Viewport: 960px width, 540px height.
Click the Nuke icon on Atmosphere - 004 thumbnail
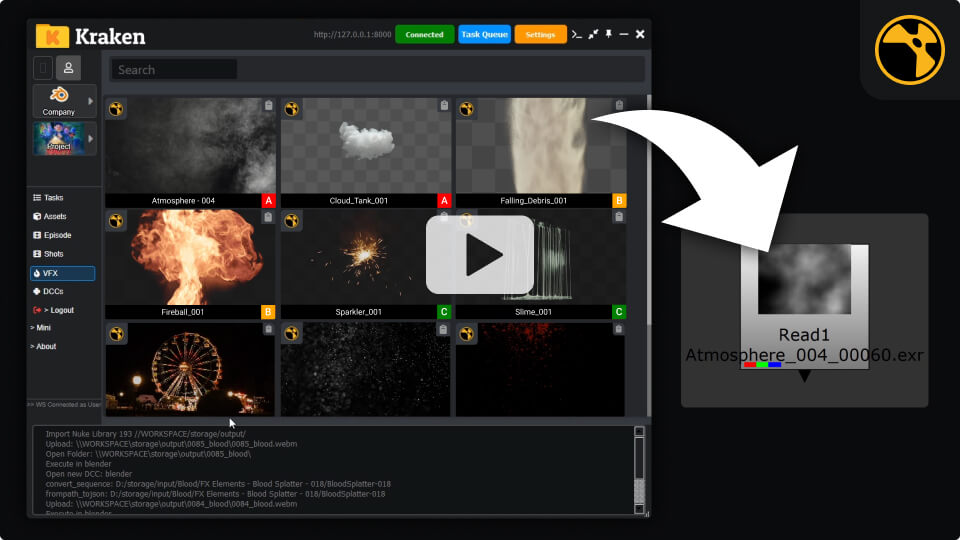coord(117,108)
